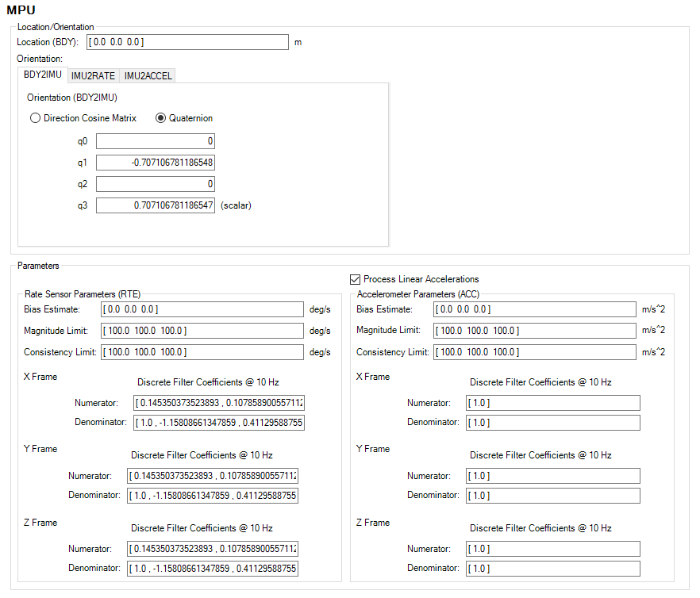Edit rate sensor X Frame Numerator field
700x598 pixels.
click(218, 403)
